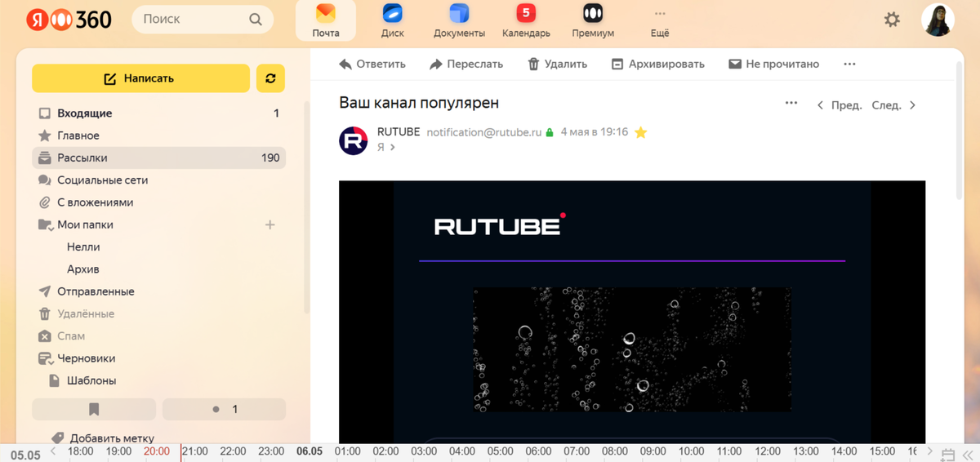Delete the email with Удалить

coord(558,64)
